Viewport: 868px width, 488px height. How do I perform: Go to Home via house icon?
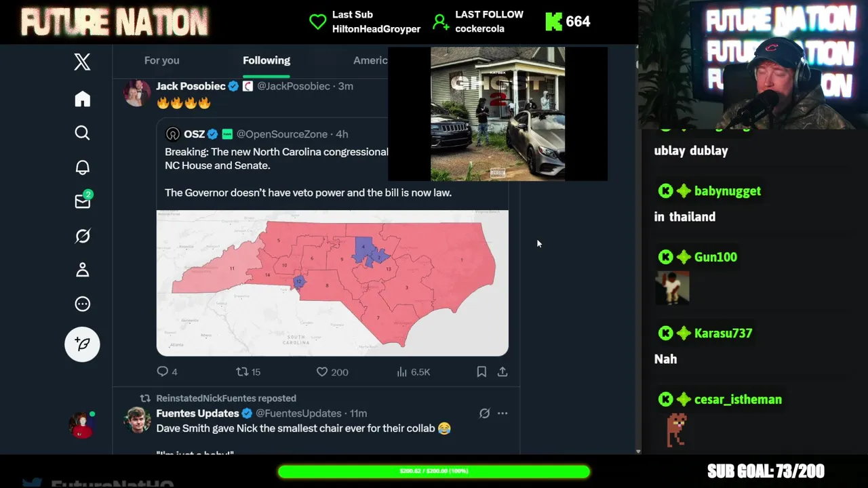pyautogui.click(x=82, y=99)
